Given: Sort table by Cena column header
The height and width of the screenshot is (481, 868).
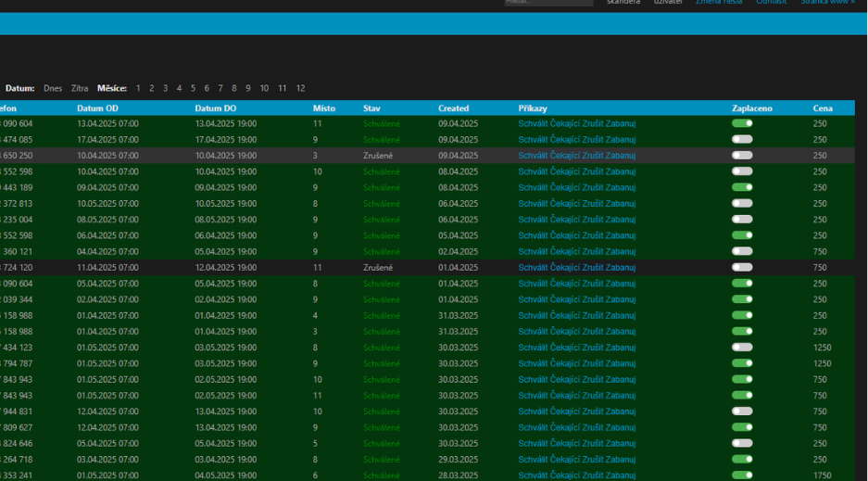Looking at the screenshot, I should tap(823, 108).
